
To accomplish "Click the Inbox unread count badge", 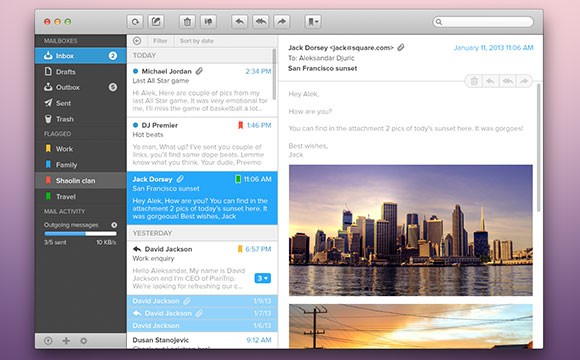I will (x=113, y=56).
